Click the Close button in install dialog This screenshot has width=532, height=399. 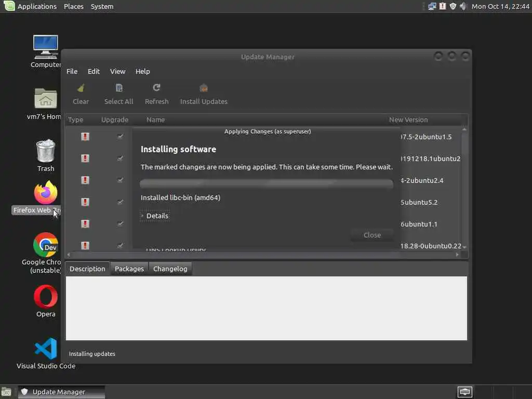click(372, 235)
